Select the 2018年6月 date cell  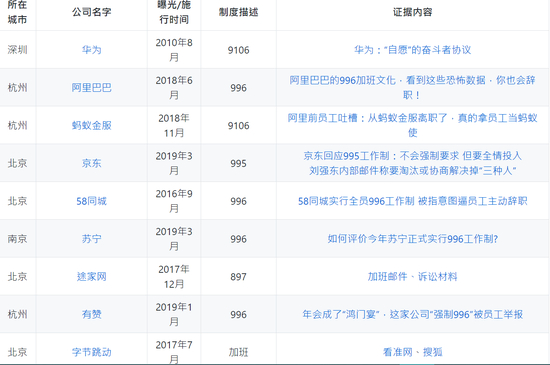[x=174, y=88]
